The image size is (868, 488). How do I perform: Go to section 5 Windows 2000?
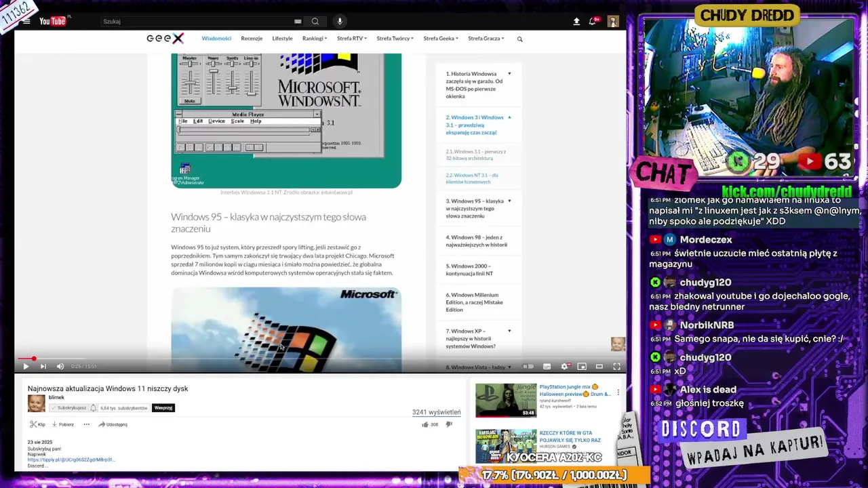click(x=470, y=270)
